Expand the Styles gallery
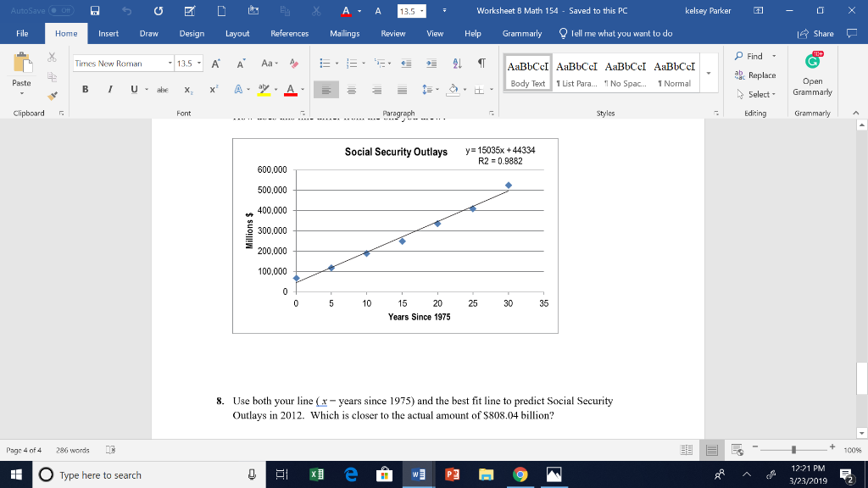 pos(709,75)
